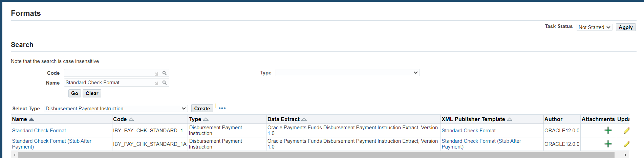Screen dimensions: 644x158
Task: Add attachment for Stub After Payment row
Action: [608, 144]
